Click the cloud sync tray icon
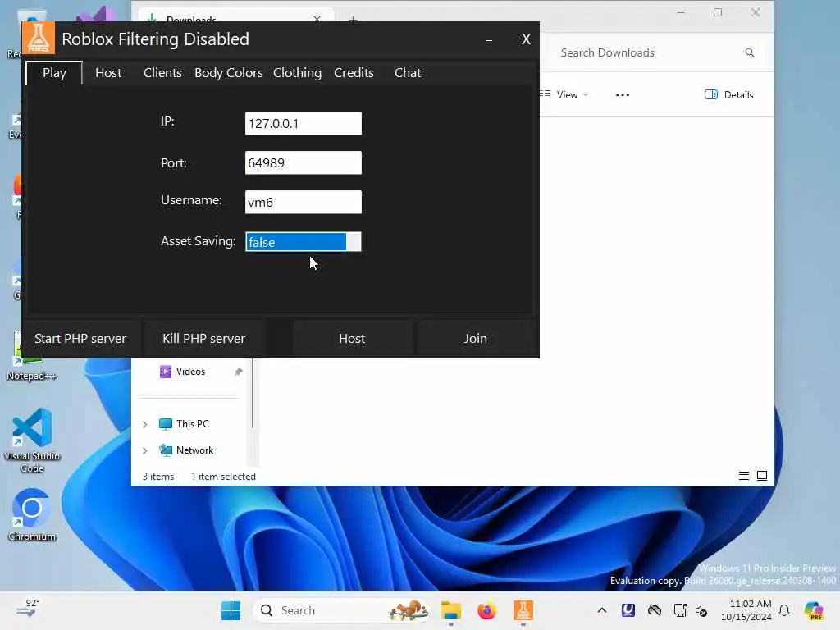The height and width of the screenshot is (630, 840). (654, 610)
